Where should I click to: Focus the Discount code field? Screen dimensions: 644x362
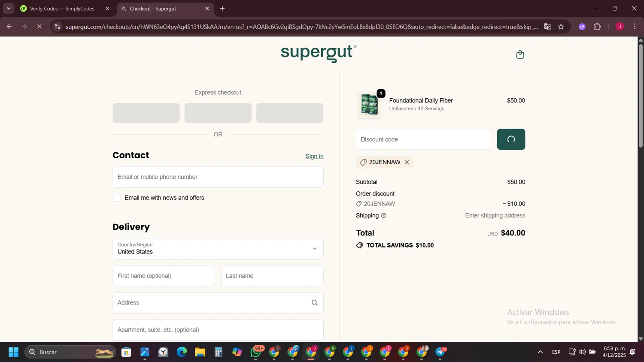[423, 139]
